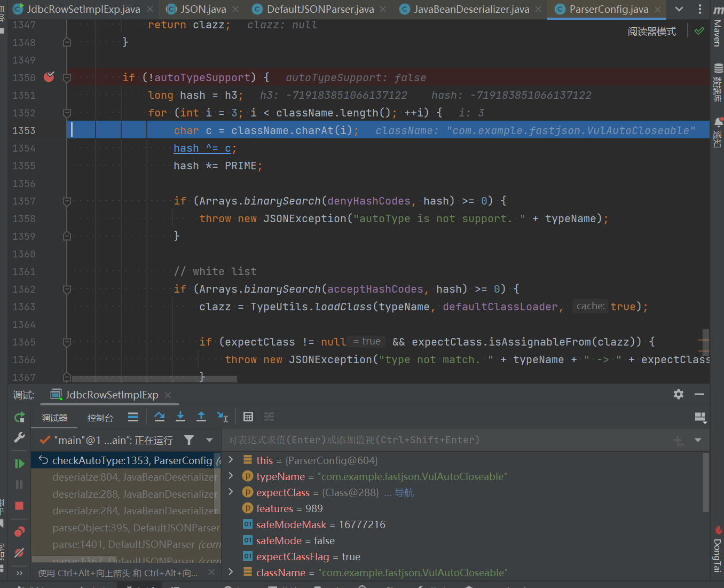Open the editor tab options menu

(x=700, y=9)
